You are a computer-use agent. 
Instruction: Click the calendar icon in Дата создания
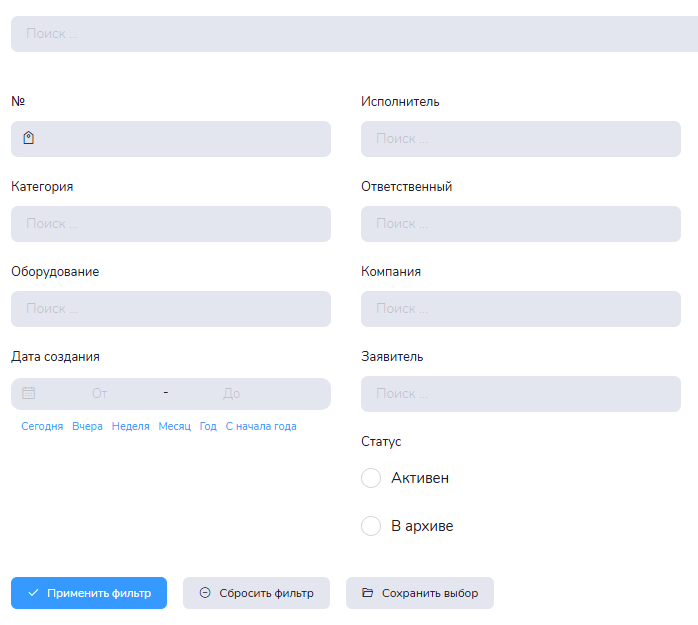(29, 393)
